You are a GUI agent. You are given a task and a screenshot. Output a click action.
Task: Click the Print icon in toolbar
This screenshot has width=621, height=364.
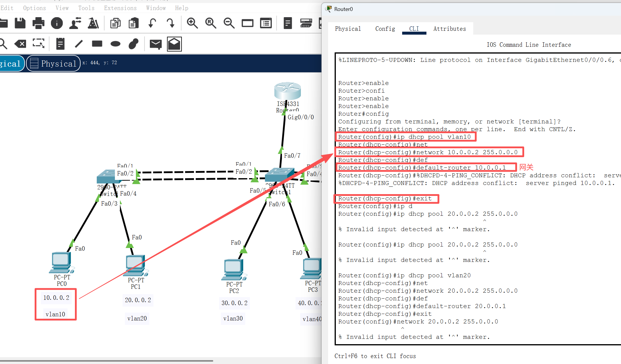(38, 23)
